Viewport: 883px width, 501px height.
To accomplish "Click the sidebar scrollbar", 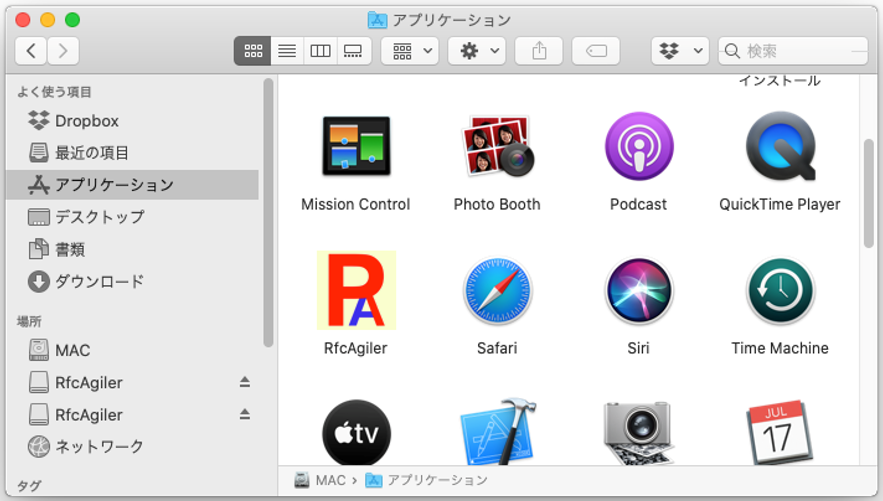I will coord(268,212).
